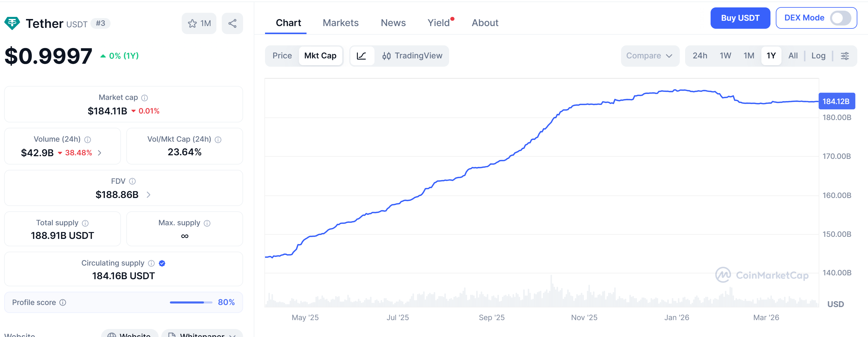Switch to the Markets tab
This screenshot has width=868, height=337.
[340, 23]
